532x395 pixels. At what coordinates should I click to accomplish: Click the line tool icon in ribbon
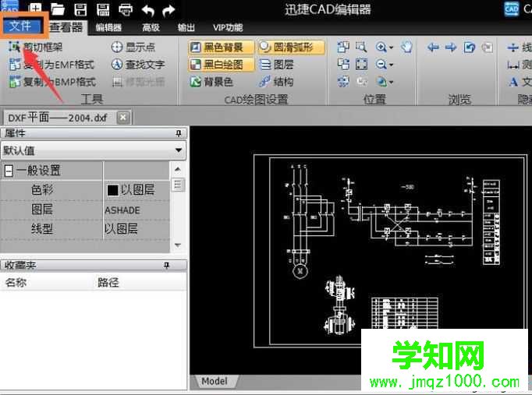[513, 47]
